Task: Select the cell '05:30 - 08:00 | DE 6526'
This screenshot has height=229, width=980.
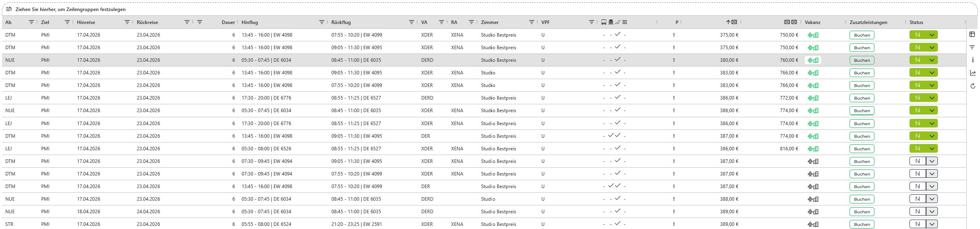Action: 266,149
